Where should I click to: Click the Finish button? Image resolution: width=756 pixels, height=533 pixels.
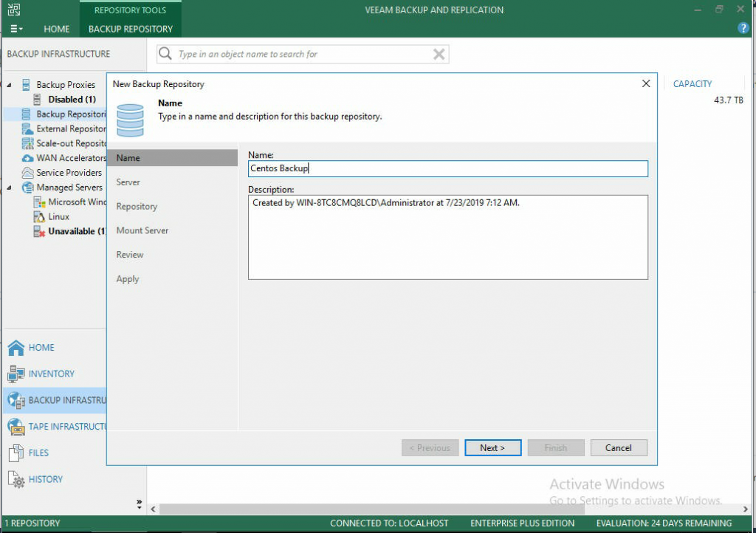[x=556, y=447]
